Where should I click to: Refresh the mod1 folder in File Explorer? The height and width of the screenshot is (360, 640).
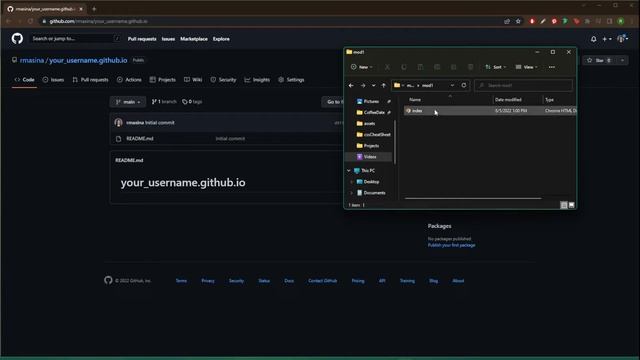pos(464,85)
